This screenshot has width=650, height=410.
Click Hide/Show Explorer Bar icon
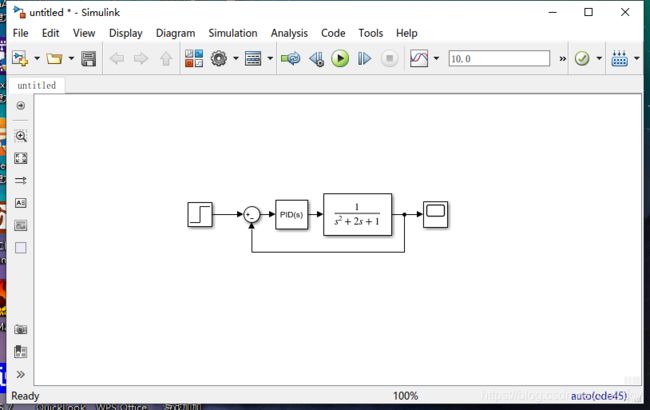coord(20,106)
